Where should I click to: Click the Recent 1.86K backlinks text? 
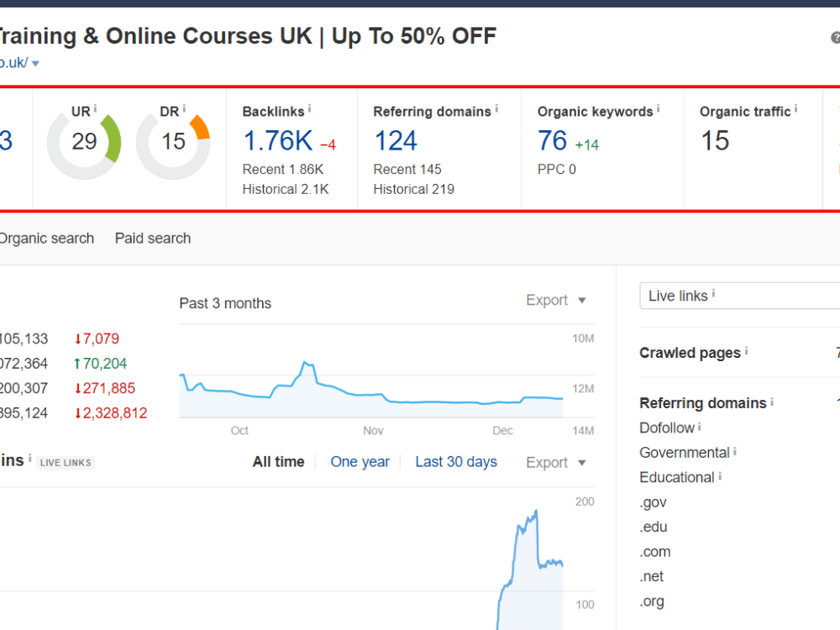point(283,170)
